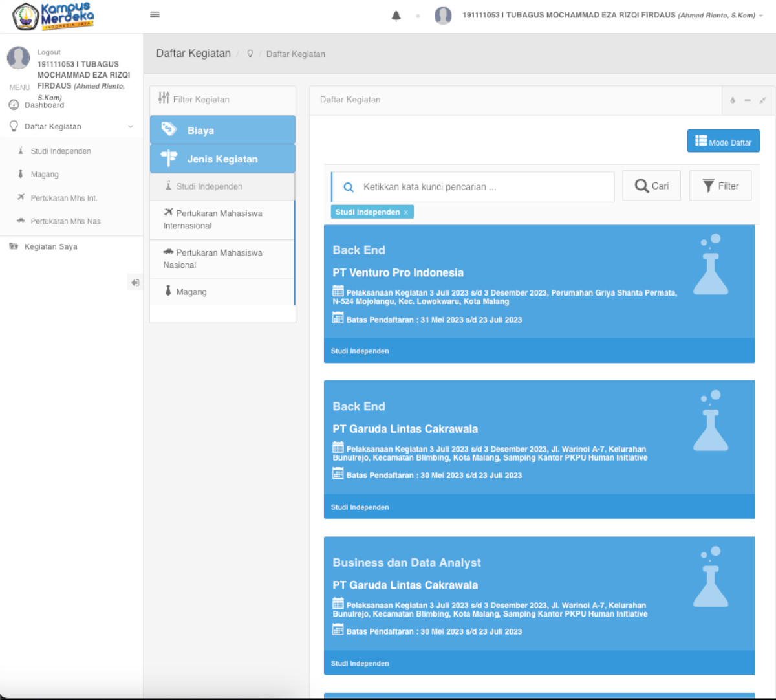Expand the Biaya filter section
The width and height of the screenshot is (776, 700).
point(222,130)
